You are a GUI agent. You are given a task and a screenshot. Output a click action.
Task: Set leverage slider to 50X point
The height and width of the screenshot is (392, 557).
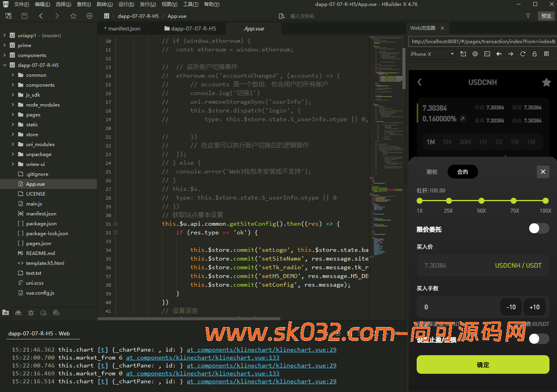pyautogui.click(x=481, y=201)
